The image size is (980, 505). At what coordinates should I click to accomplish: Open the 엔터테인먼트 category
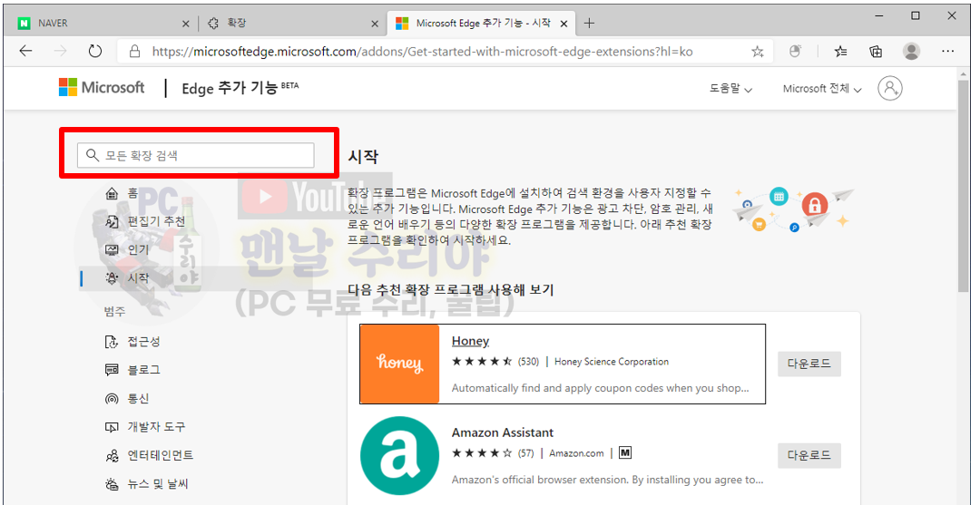[150, 455]
